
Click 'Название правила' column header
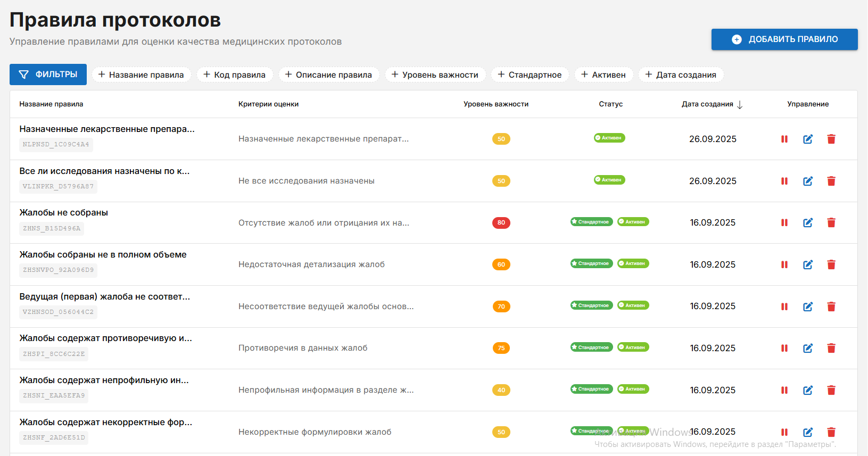(51, 104)
